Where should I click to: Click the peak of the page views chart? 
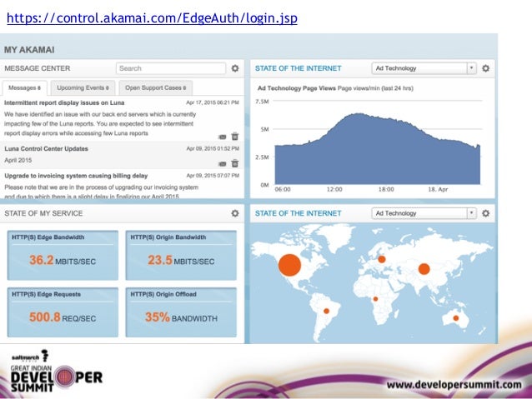click(x=358, y=114)
